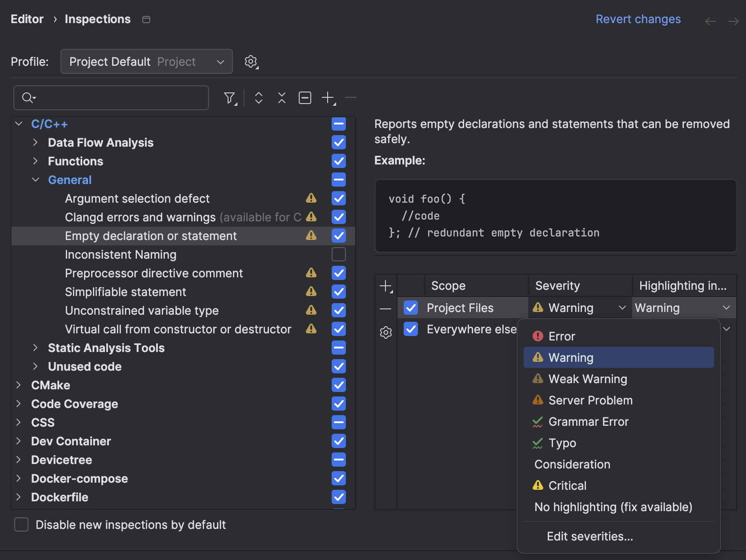Image resolution: width=746 pixels, height=560 pixels.
Task: Collapse the General inspections group
Action: (x=36, y=180)
